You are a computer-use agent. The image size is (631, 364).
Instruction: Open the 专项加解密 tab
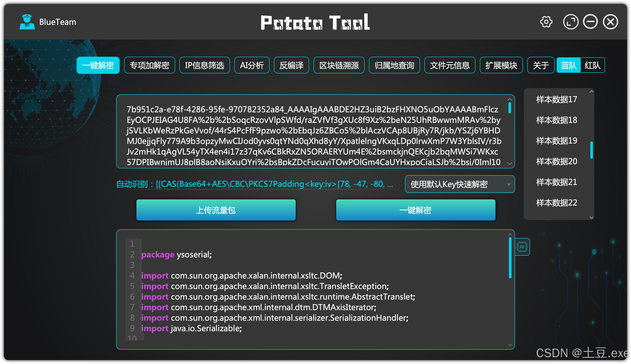click(149, 65)
